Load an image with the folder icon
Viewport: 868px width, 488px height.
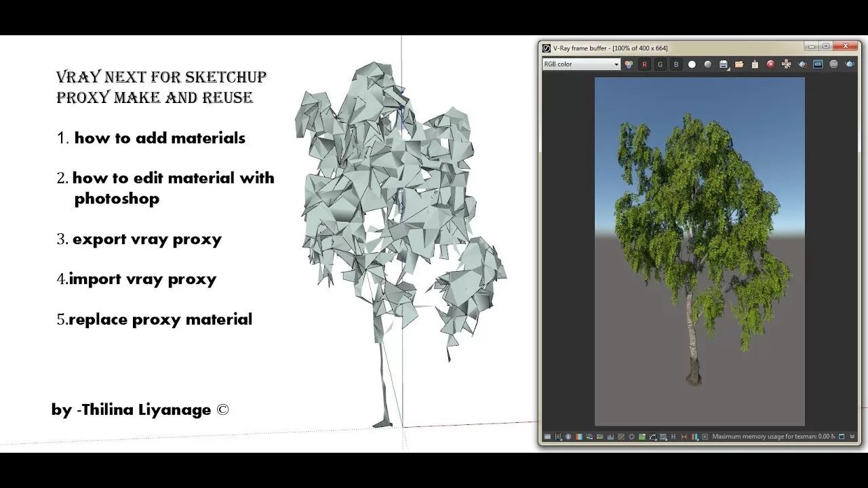739,64
